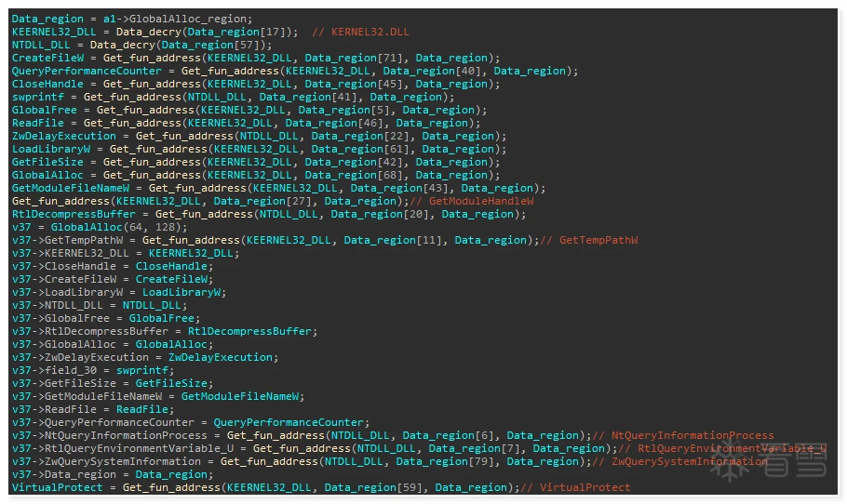Select the ZwDelayExecution variable at line start

pos(63,136)
